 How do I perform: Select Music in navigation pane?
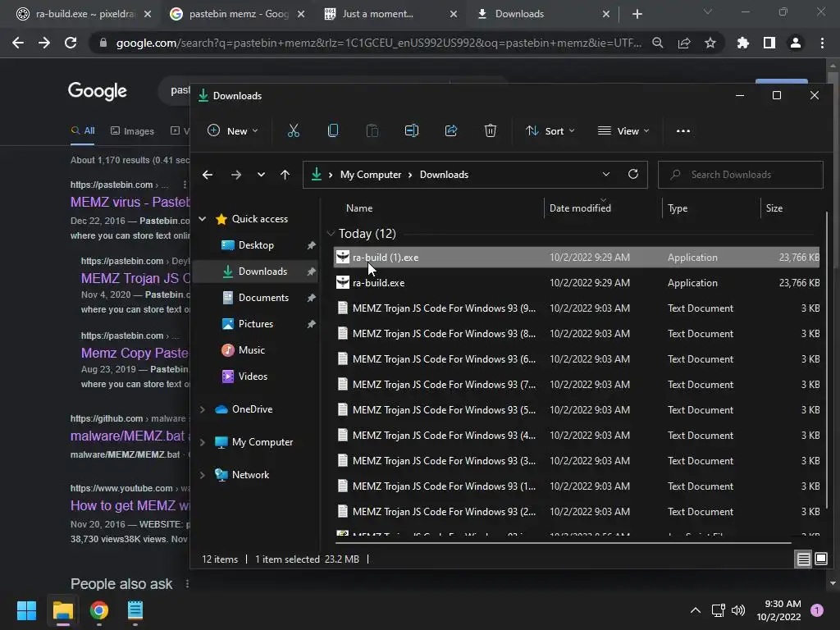251,349
